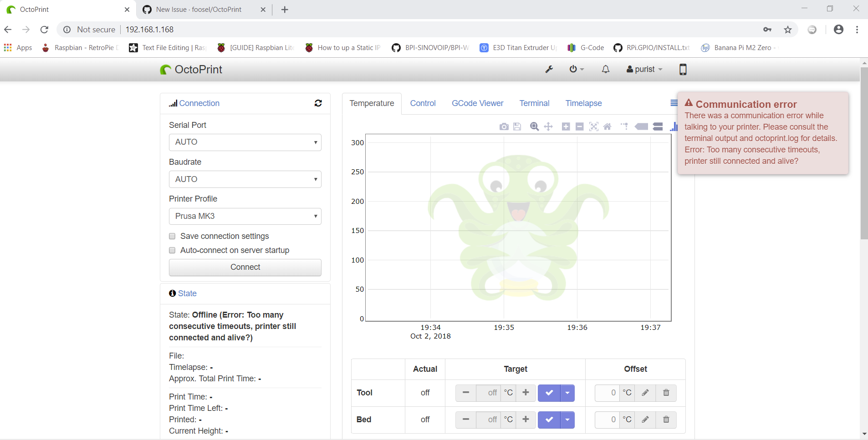Click the Tool offset input field
The height and width of the screenshot is (440, 868).
tap(608, 393)
